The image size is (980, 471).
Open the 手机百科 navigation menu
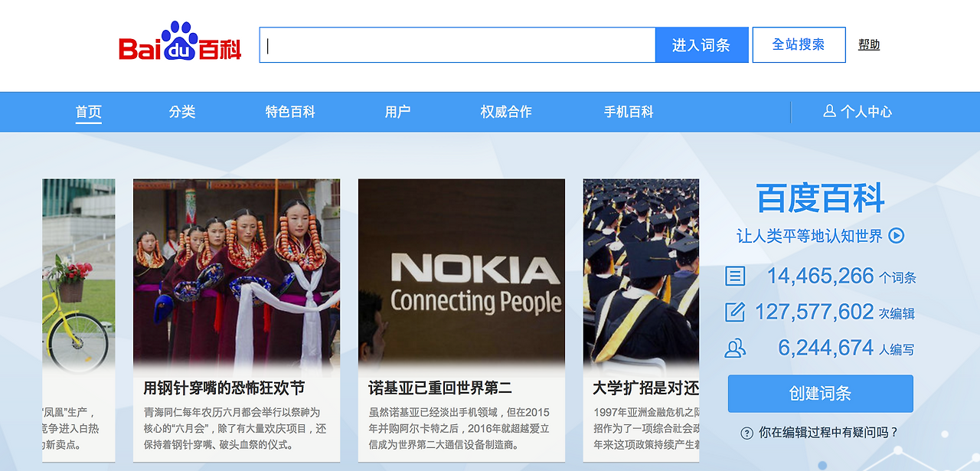pyautogui.click(x=629, y=112)
